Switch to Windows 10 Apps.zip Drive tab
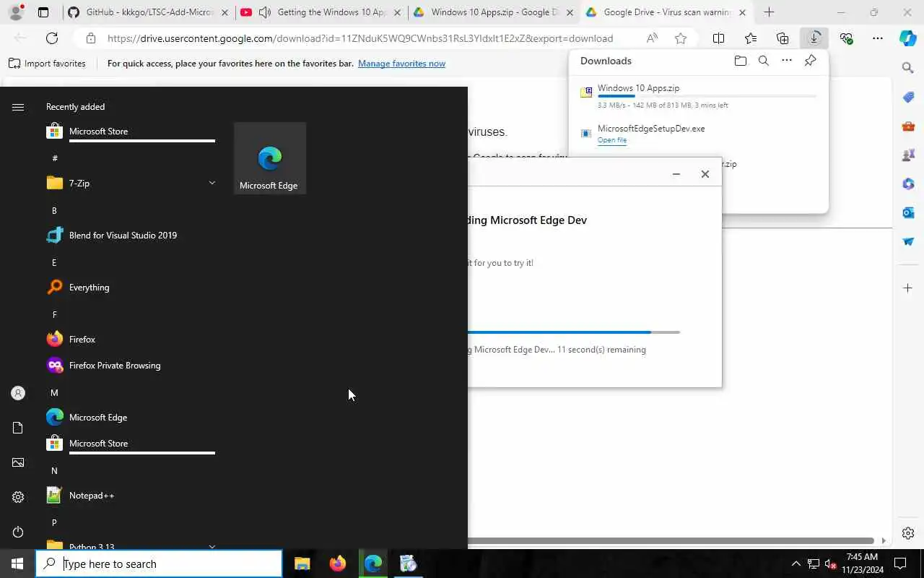Screen dimensions: 924x578 coord(494,12)
